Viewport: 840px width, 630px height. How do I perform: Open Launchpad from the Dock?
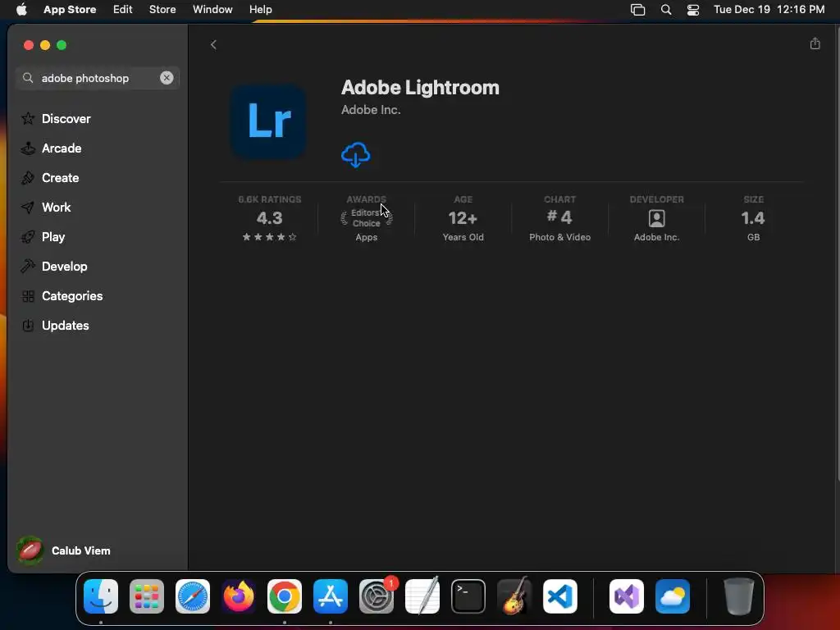(x=147, y=596)
